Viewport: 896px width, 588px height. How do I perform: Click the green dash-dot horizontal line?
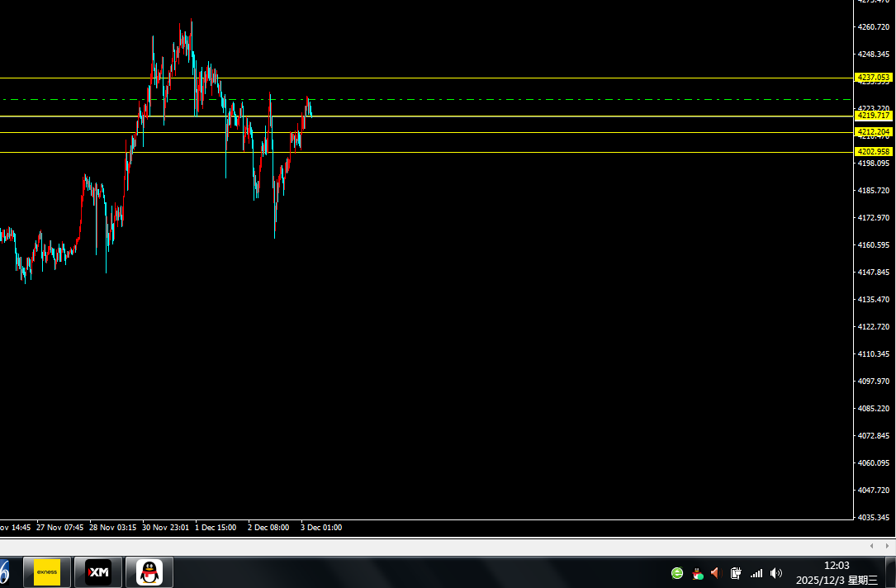495,100
